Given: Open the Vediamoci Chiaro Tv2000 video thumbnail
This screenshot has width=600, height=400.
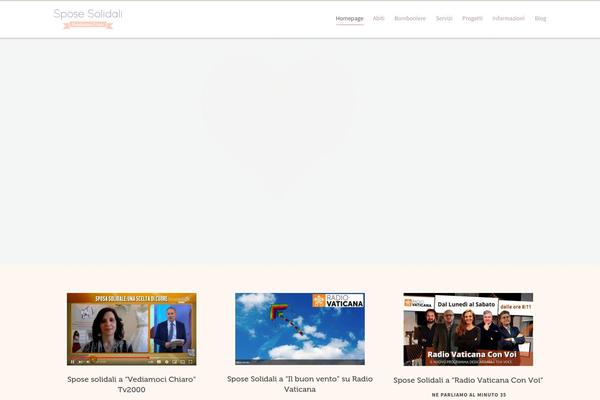Looking at the screenshot, I should (x=132, y=329).
